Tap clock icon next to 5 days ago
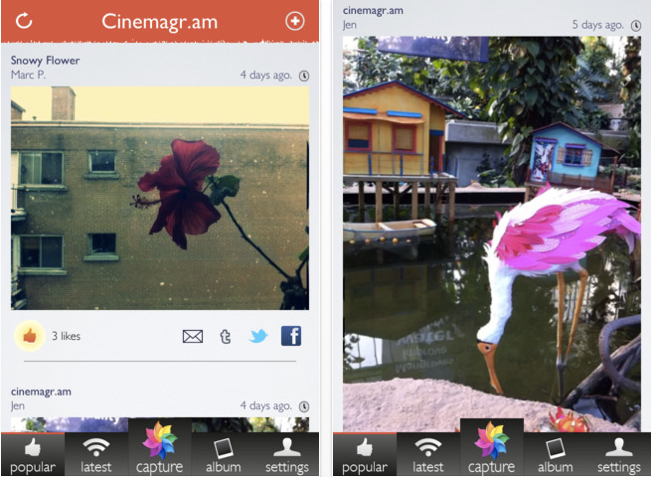The width and height of the screenshot is (651, 477). (x=636, y=26)
